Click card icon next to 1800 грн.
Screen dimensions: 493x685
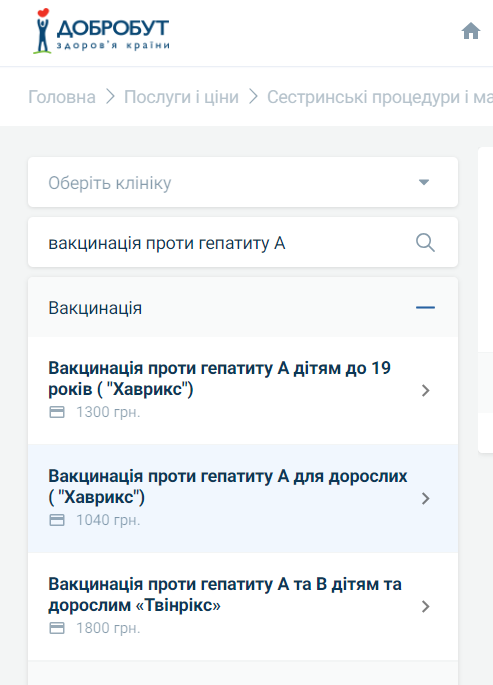(57, 628)
